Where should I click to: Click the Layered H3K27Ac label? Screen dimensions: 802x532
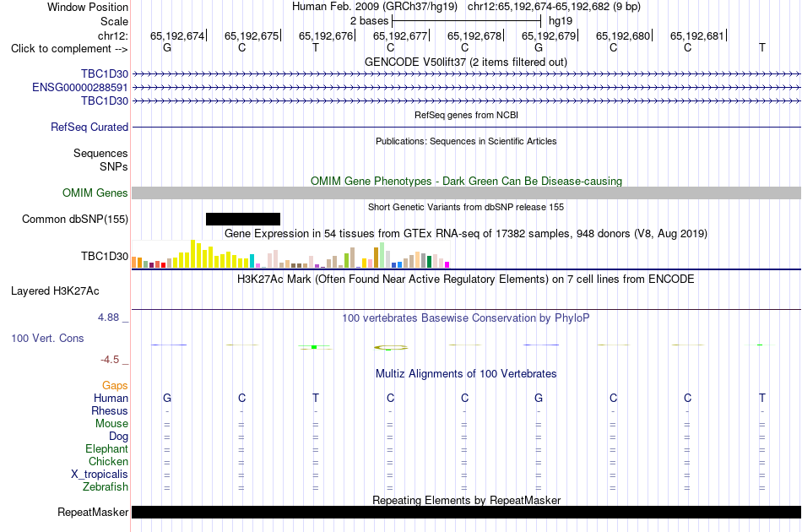55,291
